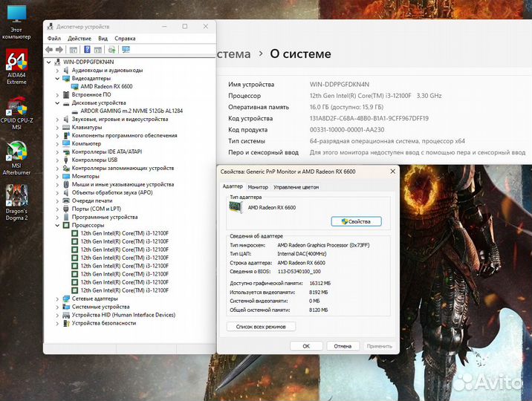Viewport: 532px width, 401px height.
Task: Select Объекты обработки звука (APO) item
Action: point(112,192)
